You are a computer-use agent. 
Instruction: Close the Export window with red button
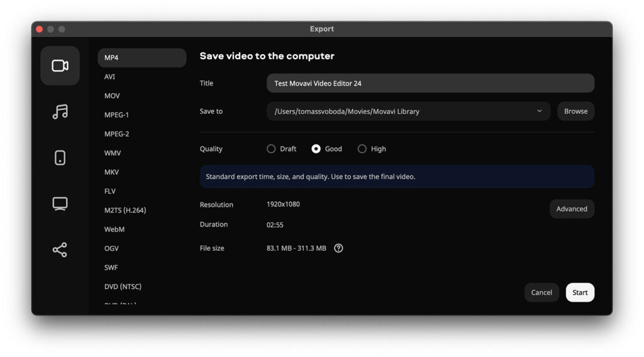click(x=40, y=29)
